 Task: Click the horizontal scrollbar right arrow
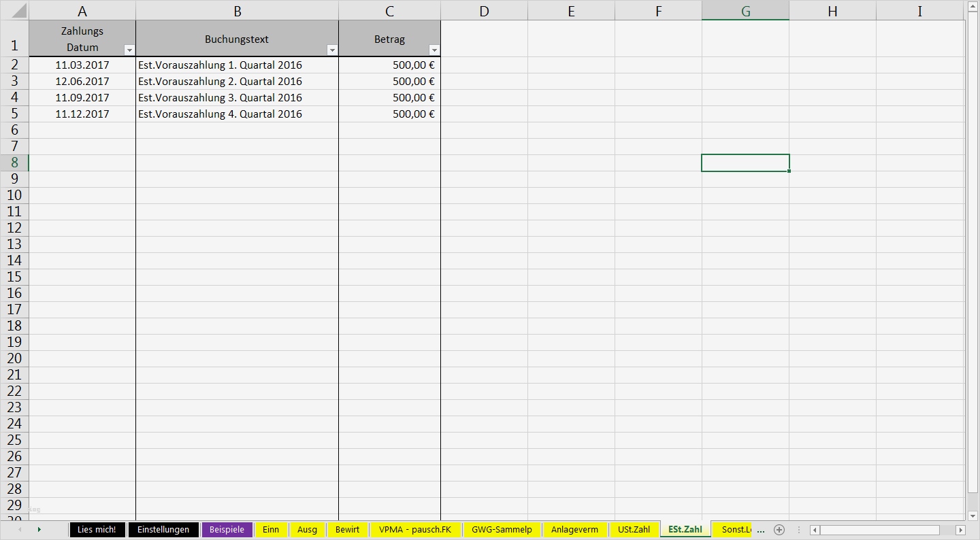961,529
